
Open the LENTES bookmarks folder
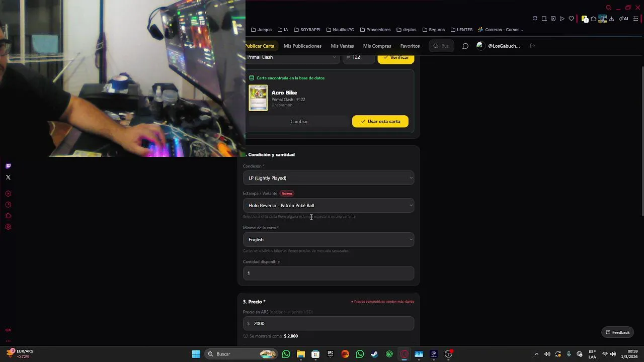pyautogui.click(x=461, y=30)
